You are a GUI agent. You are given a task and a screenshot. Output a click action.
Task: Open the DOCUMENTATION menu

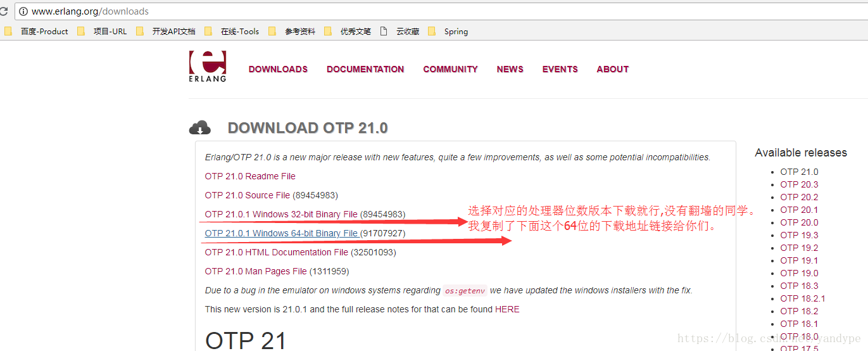click(365, 69)
